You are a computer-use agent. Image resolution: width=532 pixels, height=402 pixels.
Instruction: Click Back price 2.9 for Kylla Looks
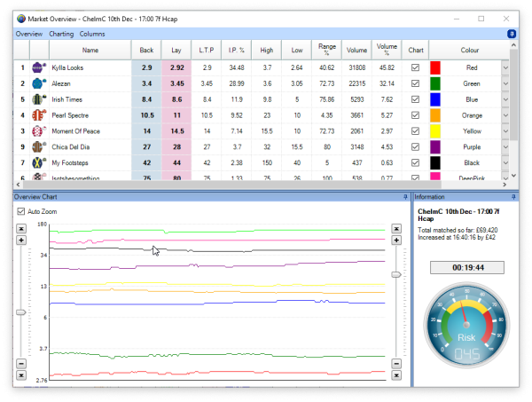146,67
